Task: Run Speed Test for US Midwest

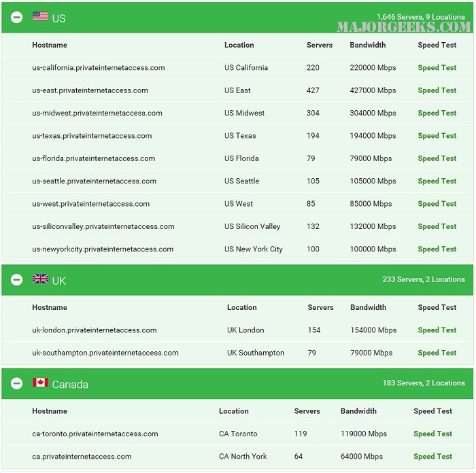Action: click(437, 113)
